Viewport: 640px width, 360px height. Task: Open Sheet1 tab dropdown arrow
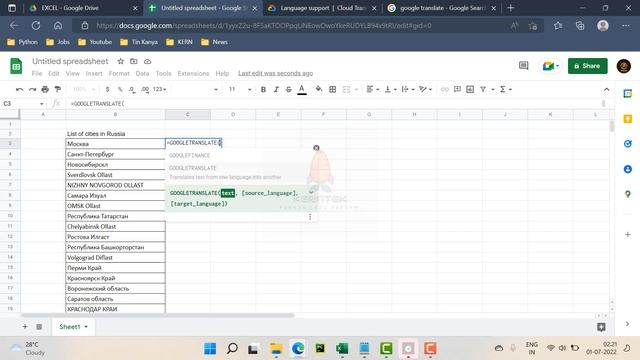click(x=86, y=327)
